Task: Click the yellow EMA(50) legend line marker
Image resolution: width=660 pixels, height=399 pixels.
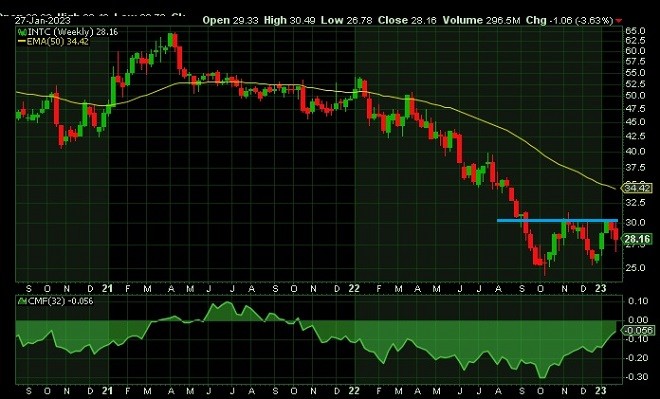Action: (x=22, y=41)
